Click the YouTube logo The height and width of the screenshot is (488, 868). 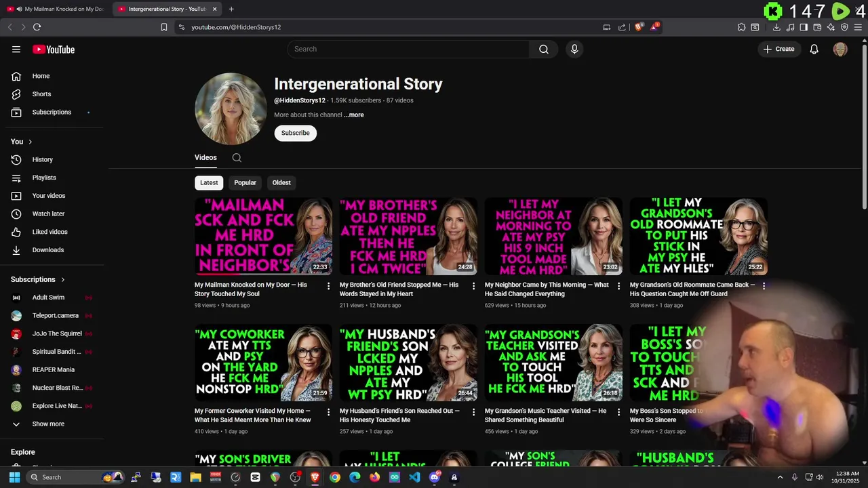(x=54, y=49)
